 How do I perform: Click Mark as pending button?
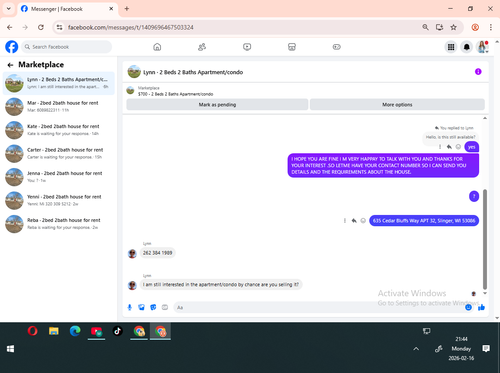click(x=217, y=105)
